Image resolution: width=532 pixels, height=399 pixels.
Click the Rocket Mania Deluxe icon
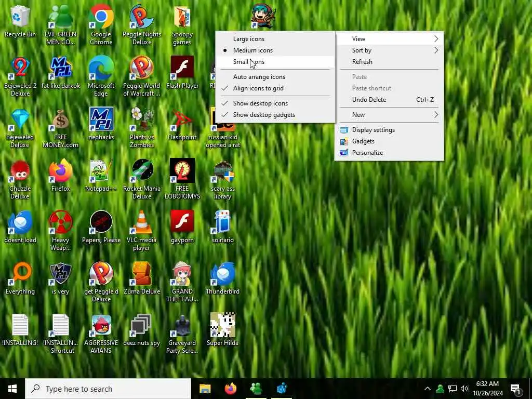tap(142, 179)
